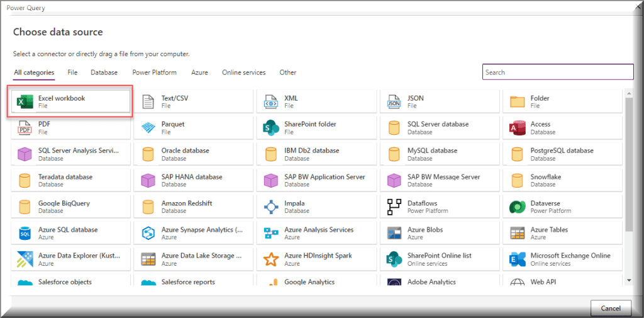644x318 pixels.
Task: Choose the PDF file connector icon
Action: (x=25, y=128)
